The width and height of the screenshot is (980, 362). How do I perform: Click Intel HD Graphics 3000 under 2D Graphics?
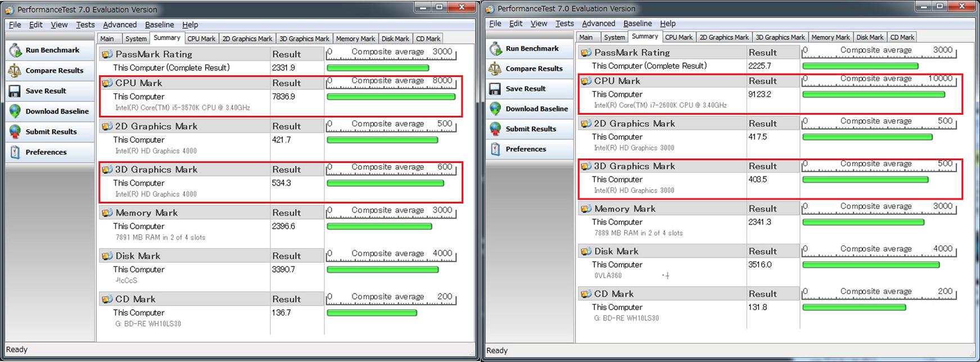[634, 148]
